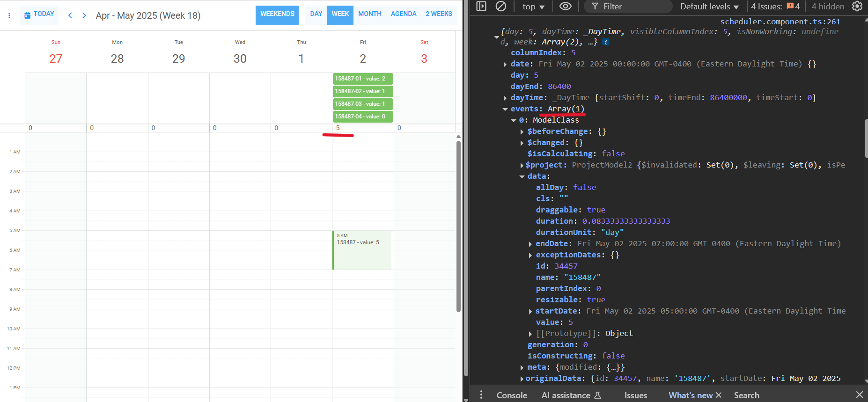Image resolution: width=868 pixels, height=402 pixels.
Task: Switch to DAY view
Action: point(316,15)
